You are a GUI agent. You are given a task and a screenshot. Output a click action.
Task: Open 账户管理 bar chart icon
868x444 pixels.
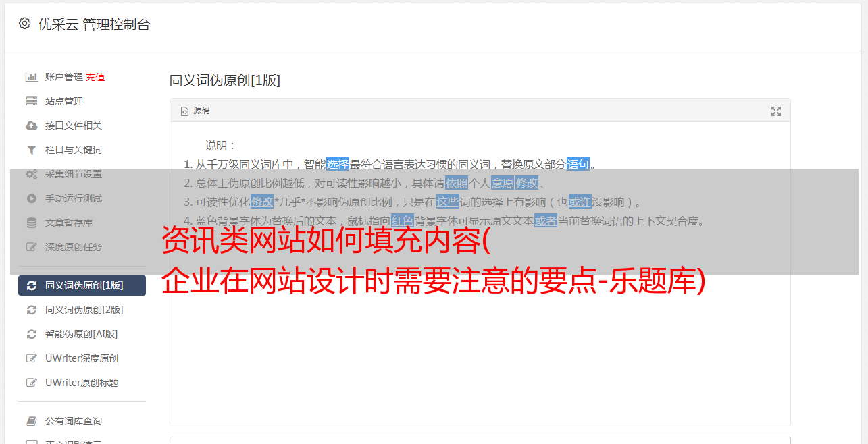(31, 77)
